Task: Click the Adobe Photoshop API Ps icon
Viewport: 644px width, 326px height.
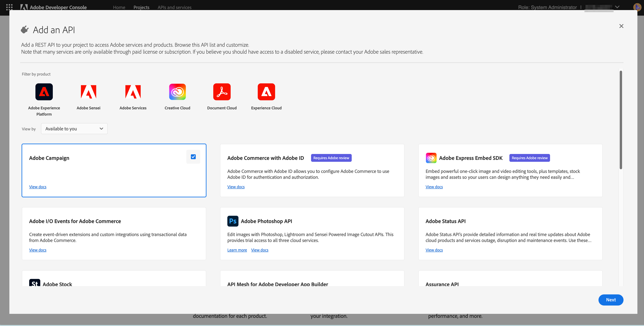Action: 233,221
